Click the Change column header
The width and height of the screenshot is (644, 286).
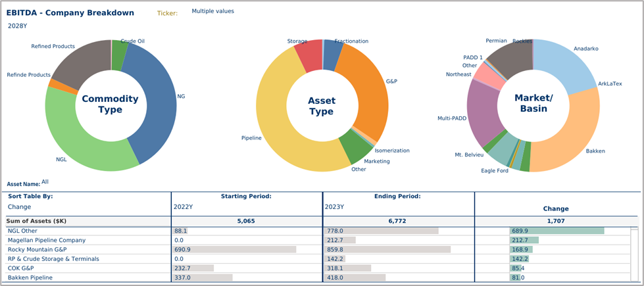[556, 209]
